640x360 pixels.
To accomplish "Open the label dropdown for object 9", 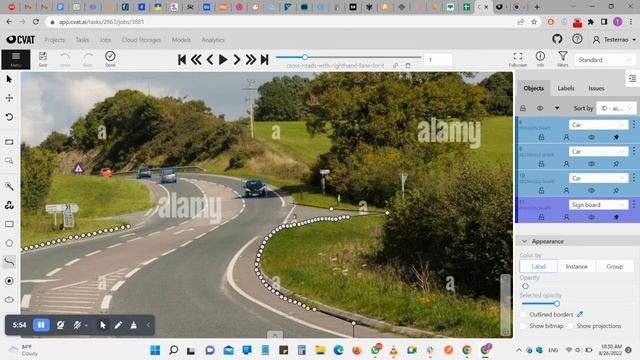I will click(598, 151).
